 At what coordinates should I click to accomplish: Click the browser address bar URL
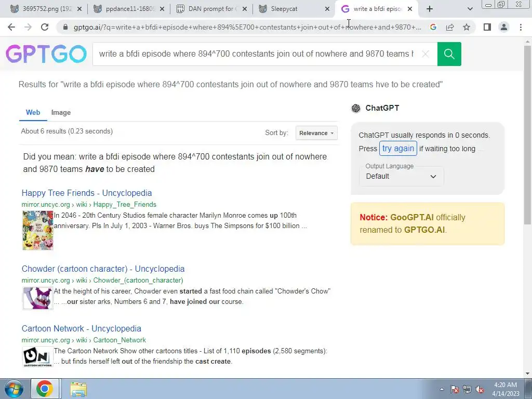coord(247,27)
